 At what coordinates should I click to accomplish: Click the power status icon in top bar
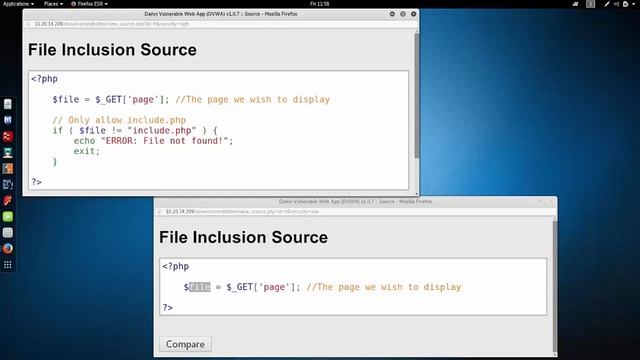(x=625, y=4)
